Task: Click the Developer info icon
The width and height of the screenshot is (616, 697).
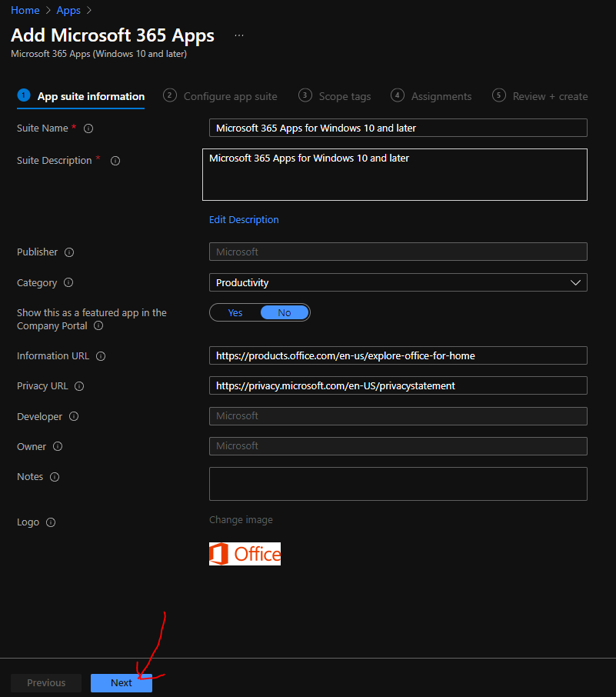Action: [74, 416]
